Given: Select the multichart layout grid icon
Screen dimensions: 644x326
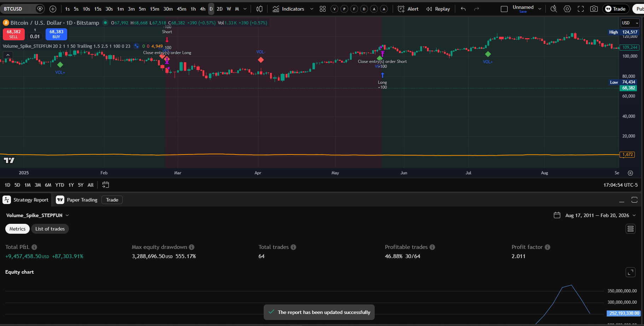Looking at the screenshot, I should pyautogui.click(x=323, y=9).
